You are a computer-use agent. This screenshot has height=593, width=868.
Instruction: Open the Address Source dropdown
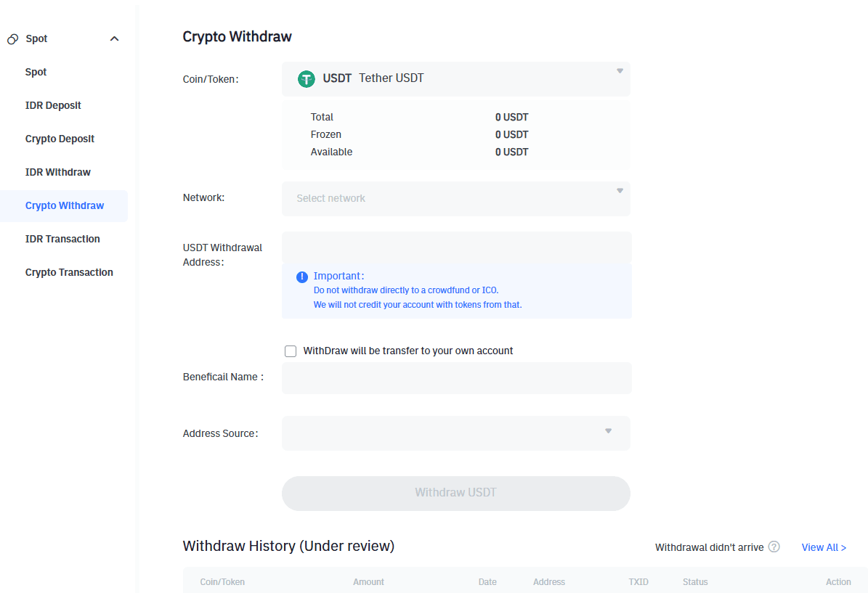tap(455, 432)
